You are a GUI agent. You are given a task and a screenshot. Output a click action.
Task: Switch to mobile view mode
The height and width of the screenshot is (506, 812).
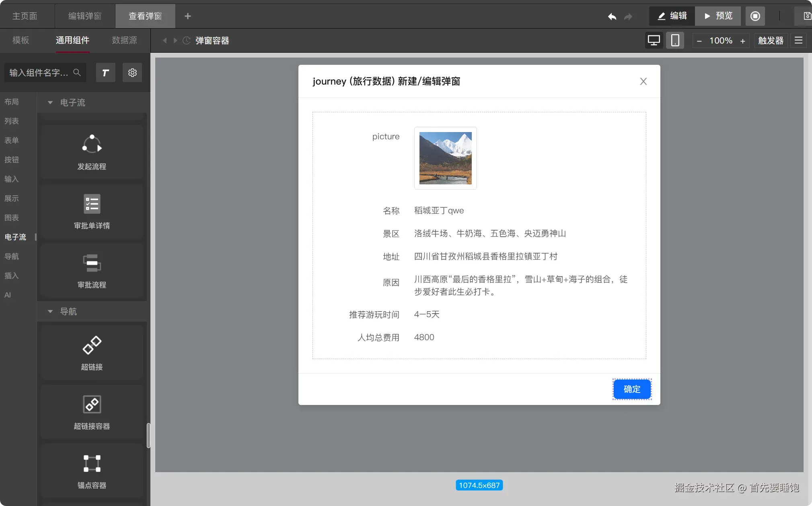tap(675, 41)
